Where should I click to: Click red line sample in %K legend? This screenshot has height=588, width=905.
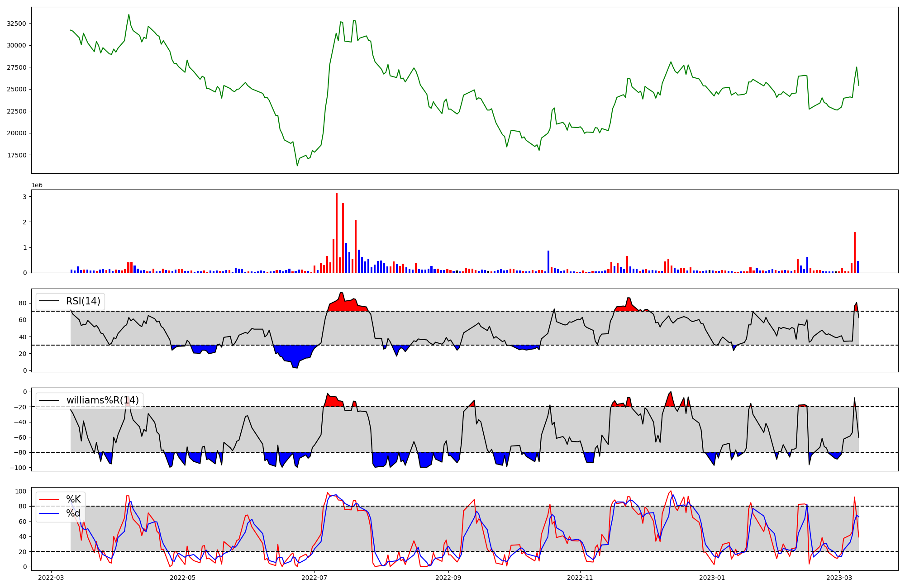point(49,499)
